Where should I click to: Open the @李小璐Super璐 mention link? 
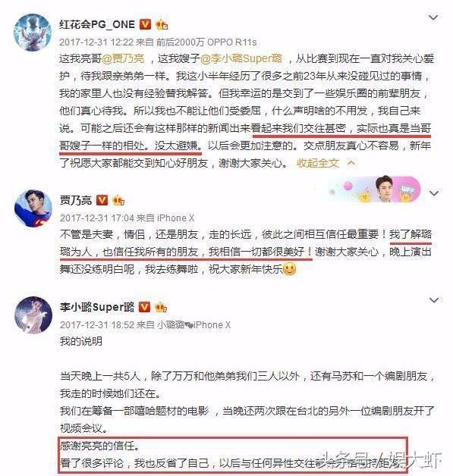pos(241,58)
